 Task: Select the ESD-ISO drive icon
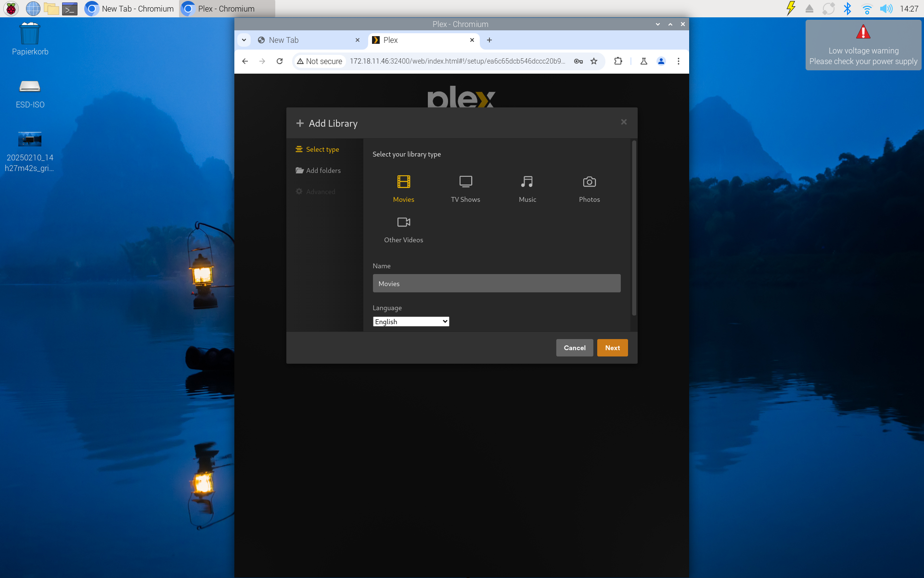30,94
